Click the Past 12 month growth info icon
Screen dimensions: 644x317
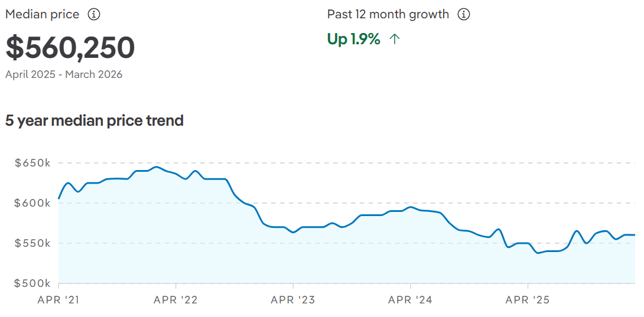[x=464, y=14]
